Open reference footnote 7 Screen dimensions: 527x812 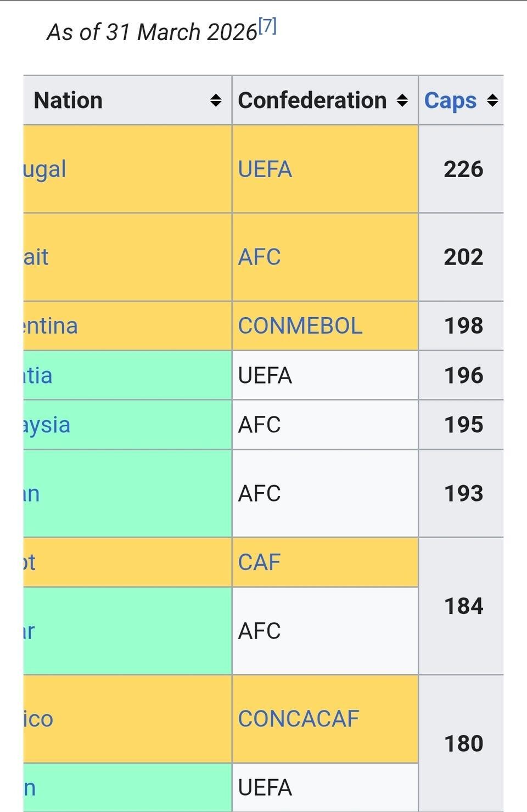click(x=267, y=26)
